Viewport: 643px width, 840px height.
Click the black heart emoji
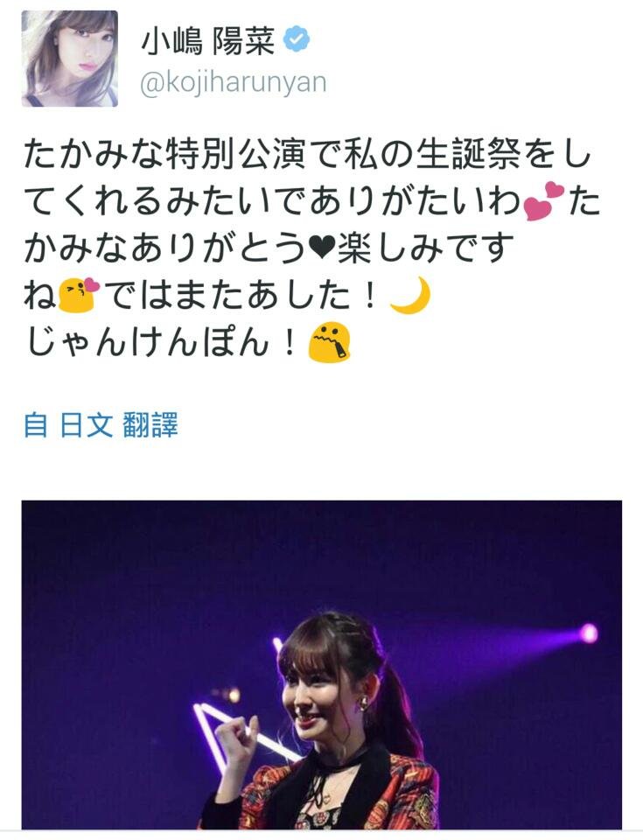point(322,249)
